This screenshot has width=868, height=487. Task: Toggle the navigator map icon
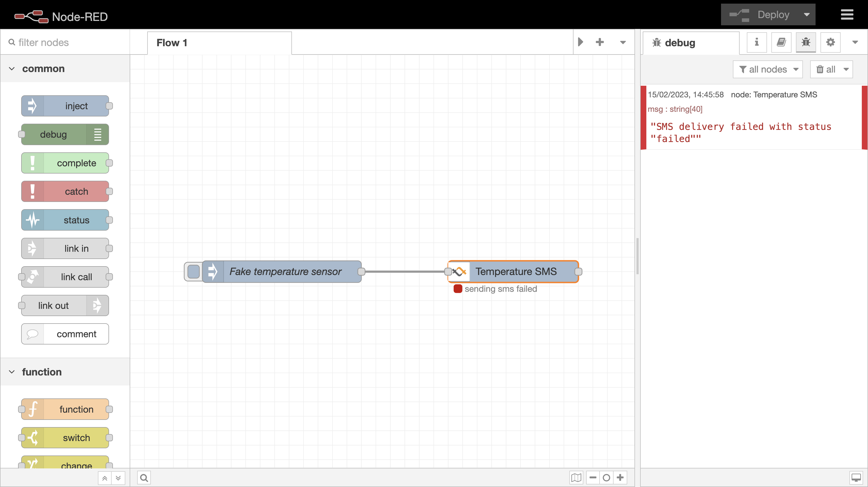click(x=576, y=477)
